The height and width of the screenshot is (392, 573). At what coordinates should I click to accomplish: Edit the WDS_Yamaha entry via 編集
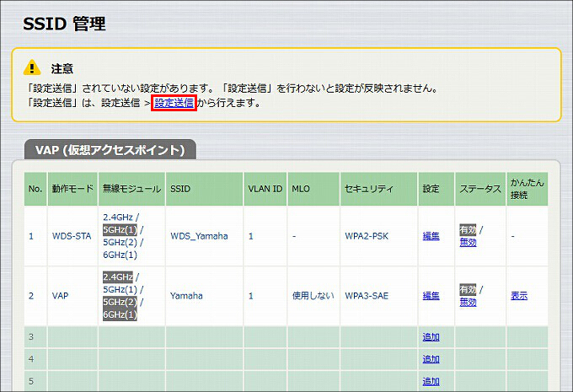[431, 236]
